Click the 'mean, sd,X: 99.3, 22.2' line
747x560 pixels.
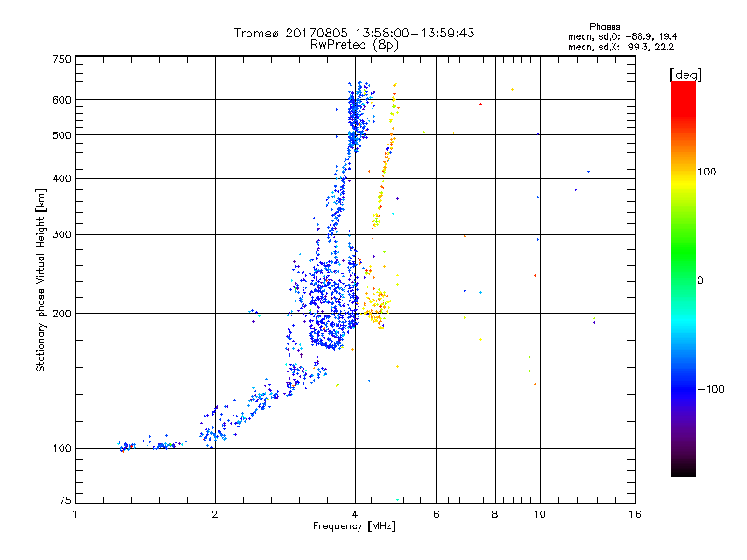click(x=621, y=47)
